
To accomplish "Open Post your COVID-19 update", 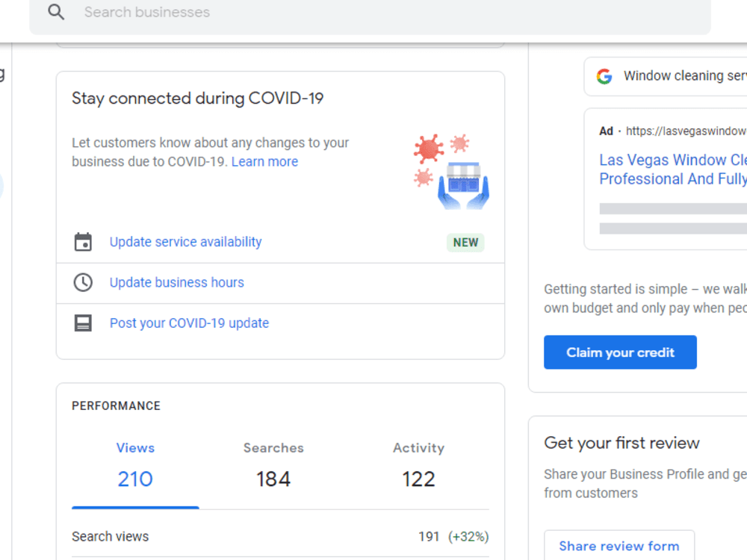I will (189, 323).
